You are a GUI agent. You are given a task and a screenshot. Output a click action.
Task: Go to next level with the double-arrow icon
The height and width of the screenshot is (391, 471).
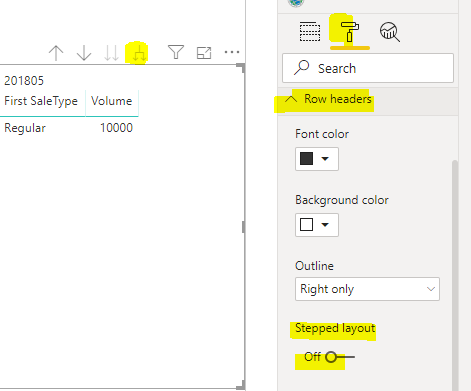pos(111,53)
